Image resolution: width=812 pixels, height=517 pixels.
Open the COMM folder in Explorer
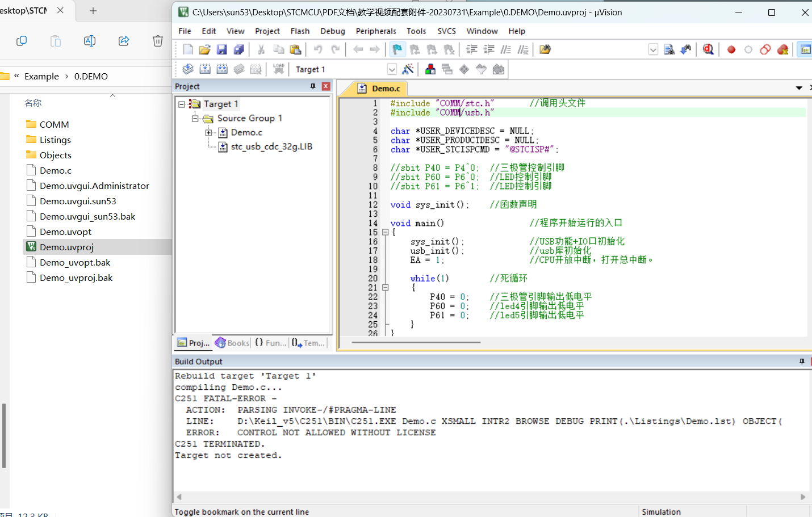point(54,124)
